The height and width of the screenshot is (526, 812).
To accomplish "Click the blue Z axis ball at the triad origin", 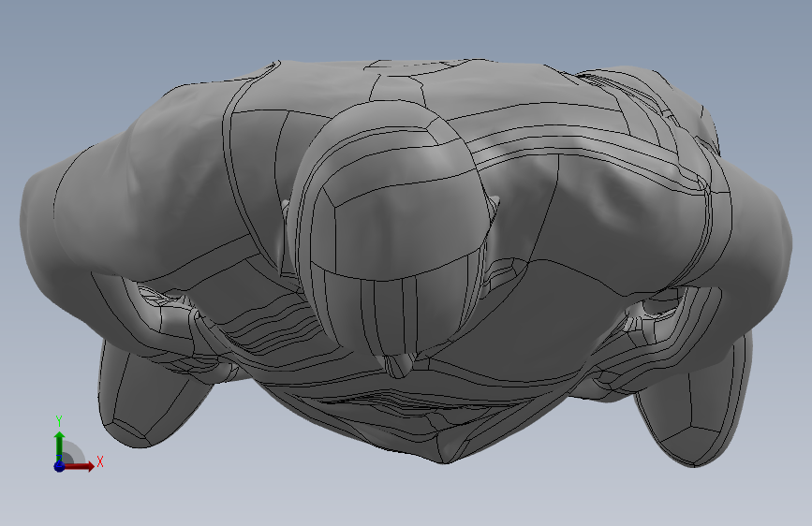I will click(x=60, y=466).
